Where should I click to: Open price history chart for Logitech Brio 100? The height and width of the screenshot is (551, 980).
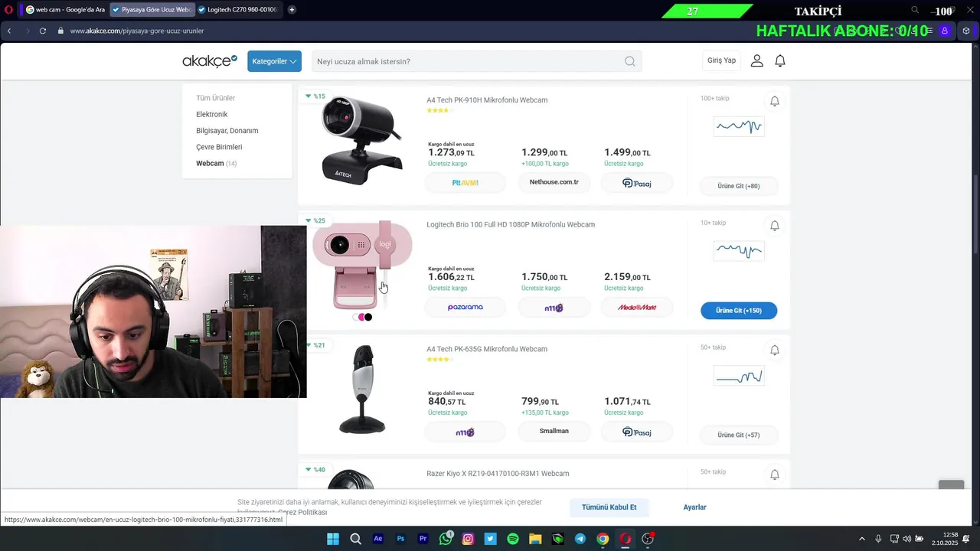coord(738,250)
